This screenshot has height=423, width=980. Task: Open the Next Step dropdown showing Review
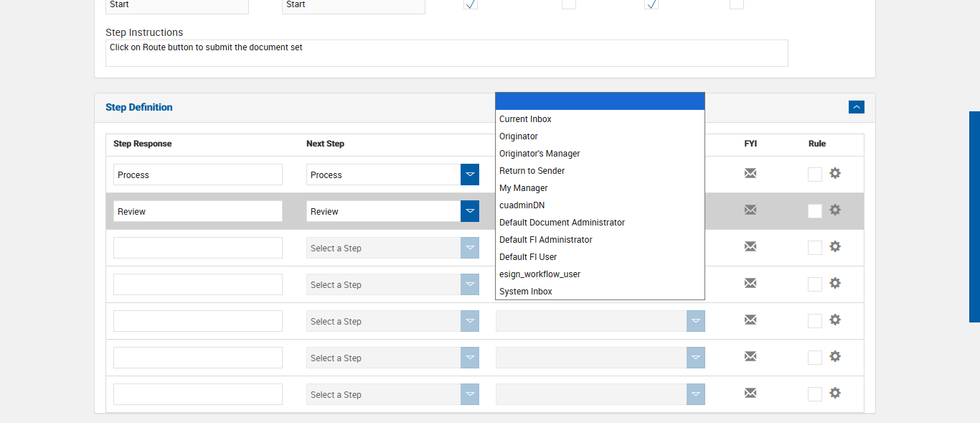470,211
